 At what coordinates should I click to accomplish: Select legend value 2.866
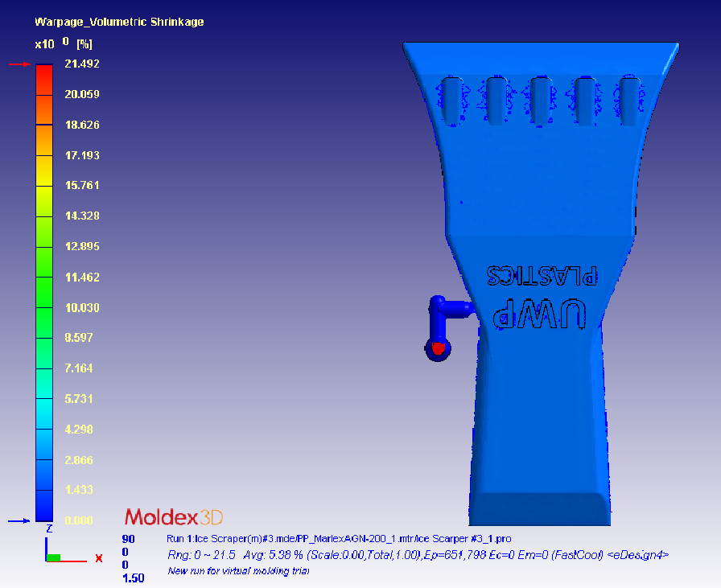click(79, 460)
